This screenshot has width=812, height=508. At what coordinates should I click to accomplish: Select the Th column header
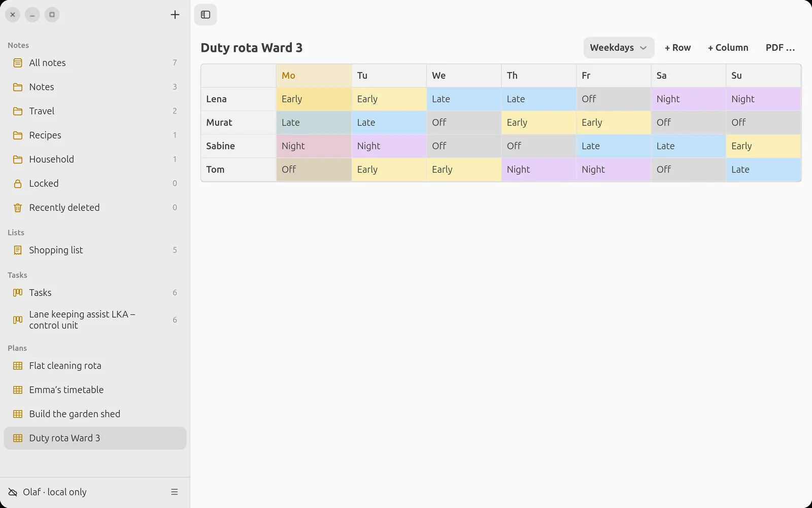(538, 76)
